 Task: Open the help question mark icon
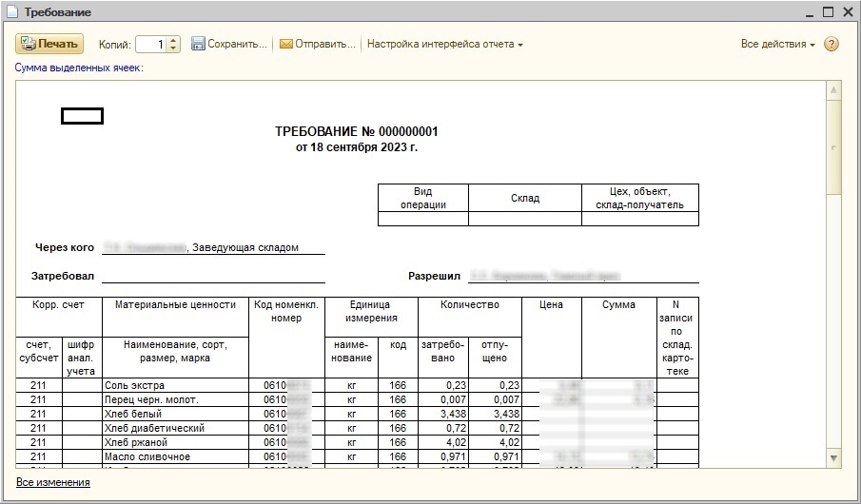(832, 44)
